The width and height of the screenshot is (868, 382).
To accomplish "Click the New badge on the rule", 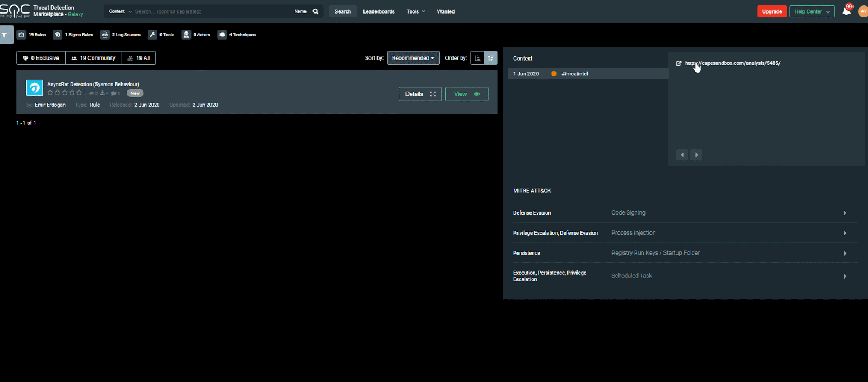I will [x=135, y=93].
